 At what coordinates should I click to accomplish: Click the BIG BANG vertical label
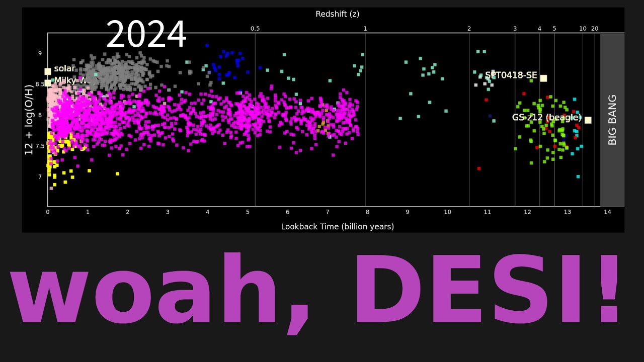pos(612,120)
